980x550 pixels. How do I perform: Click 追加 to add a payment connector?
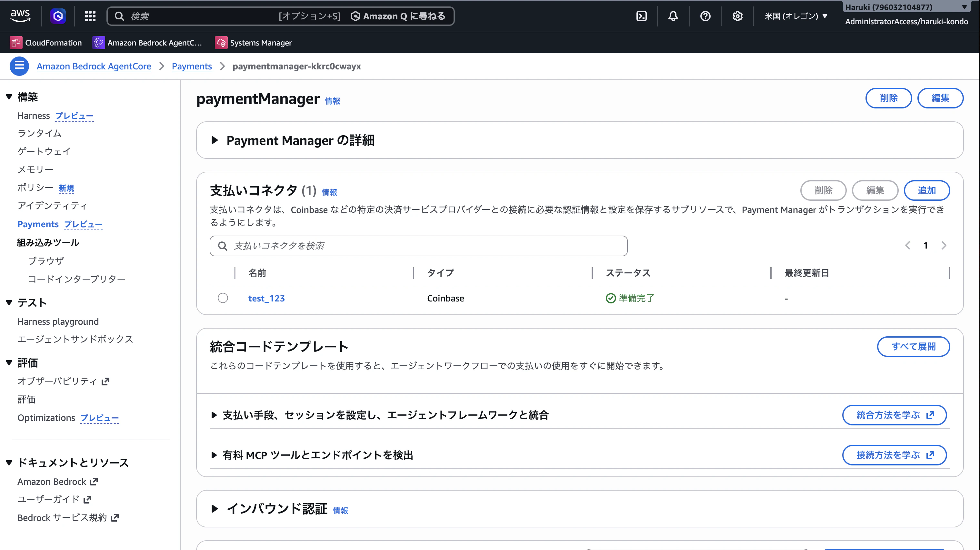coord(926,190)
